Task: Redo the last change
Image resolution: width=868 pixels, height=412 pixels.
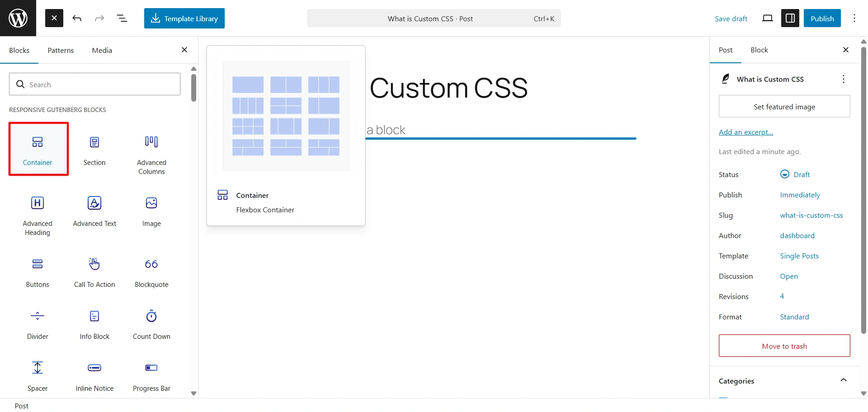Action: pos(99,18)
